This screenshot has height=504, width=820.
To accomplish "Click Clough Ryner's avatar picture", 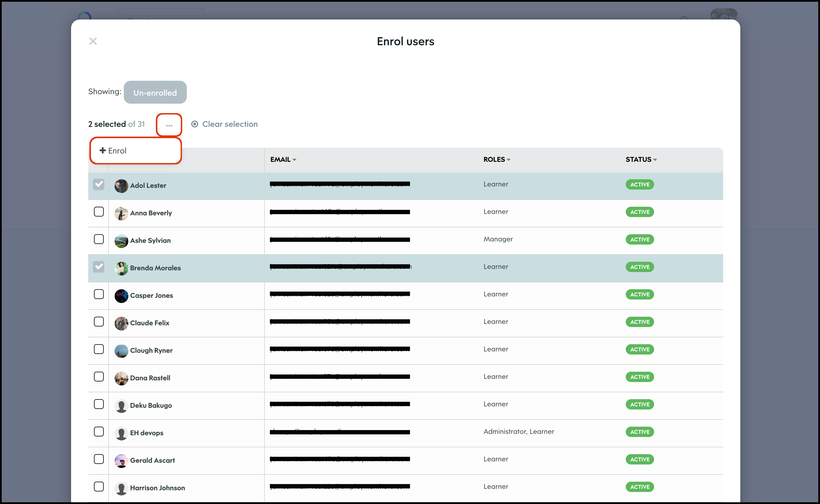I will point(121,351).
